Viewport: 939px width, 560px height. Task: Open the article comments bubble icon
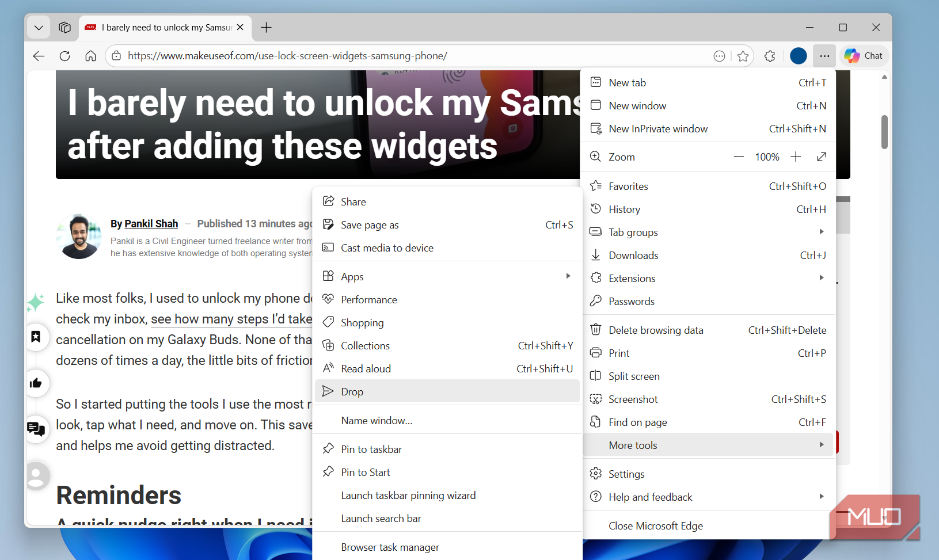pos(36,429)
